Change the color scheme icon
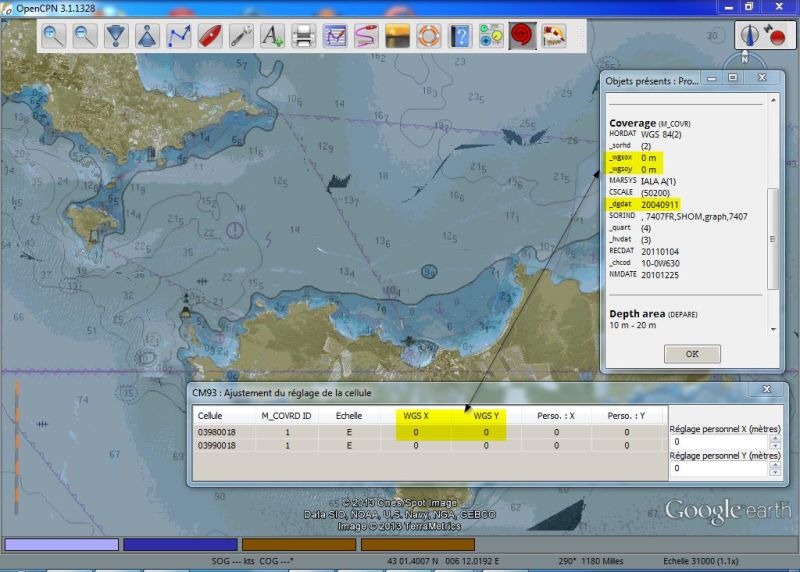 (x=397, y=36)
